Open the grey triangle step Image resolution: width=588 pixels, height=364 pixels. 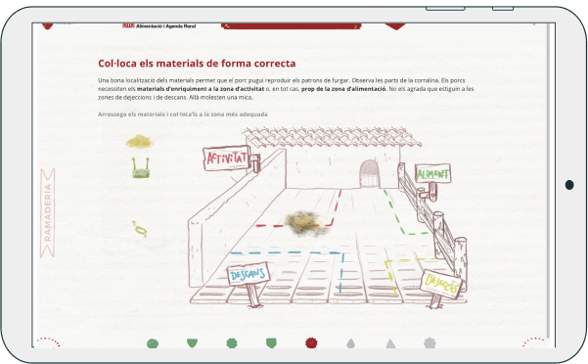pos(390,343)
